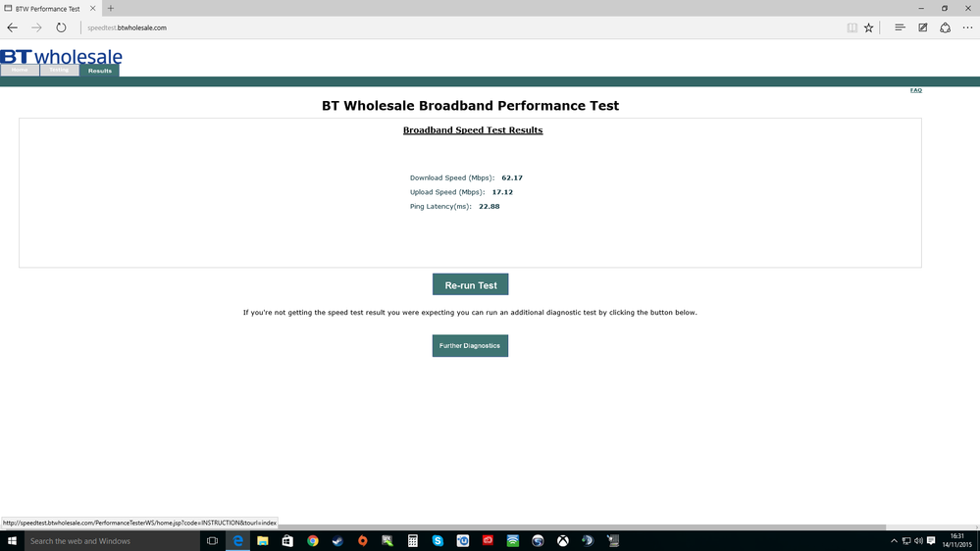Click the Search the web and Windows box
Screen dimensions: 980x551
[x=112, y=541]
